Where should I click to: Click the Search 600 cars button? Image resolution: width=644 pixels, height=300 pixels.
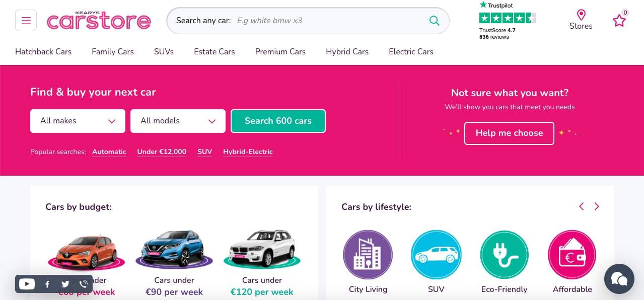click(278, 121)
